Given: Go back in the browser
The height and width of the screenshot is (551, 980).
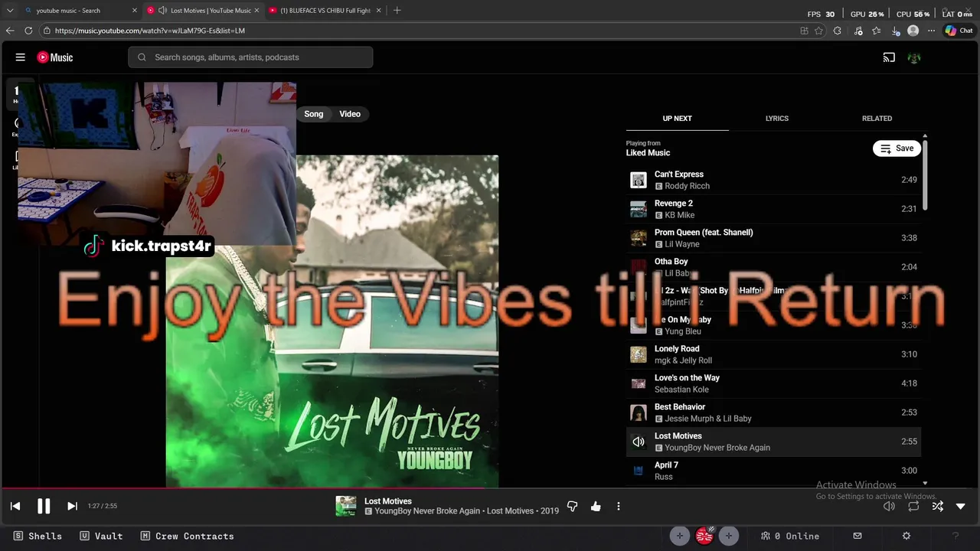Looking at the screenshot, I should (10, 31).
